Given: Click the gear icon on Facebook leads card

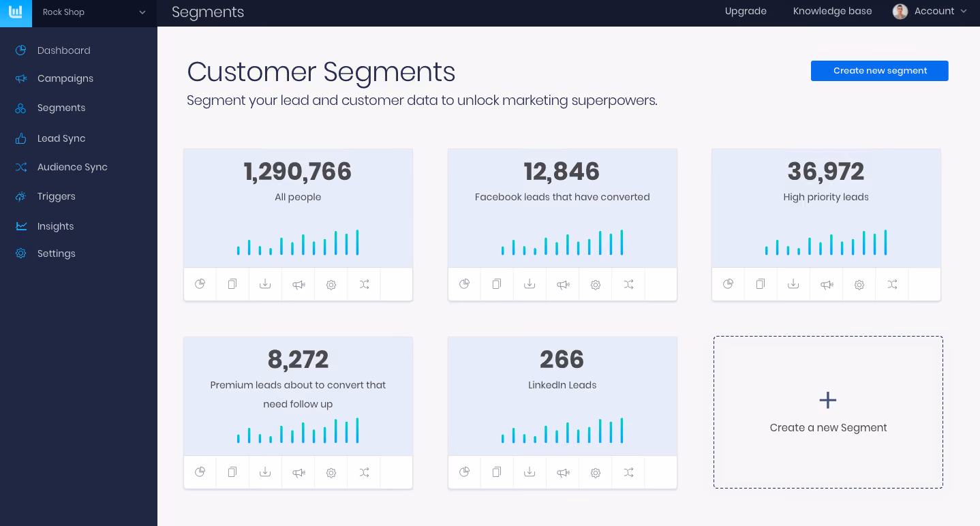Looking at the screenshot, I should (x=596, y=285).
